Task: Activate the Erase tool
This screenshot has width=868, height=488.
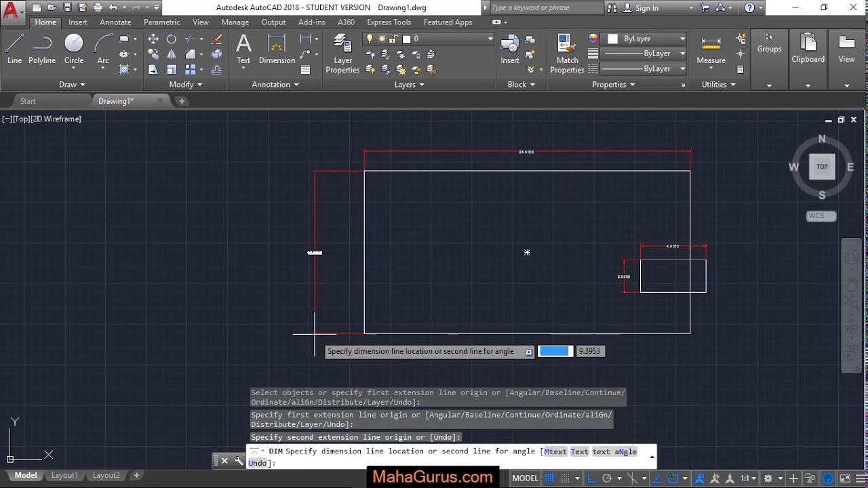Action: click(x=217, y=39)
